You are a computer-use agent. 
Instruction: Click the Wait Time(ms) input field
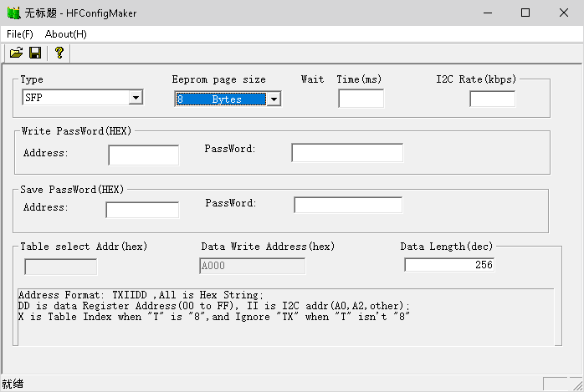(361, 99)
